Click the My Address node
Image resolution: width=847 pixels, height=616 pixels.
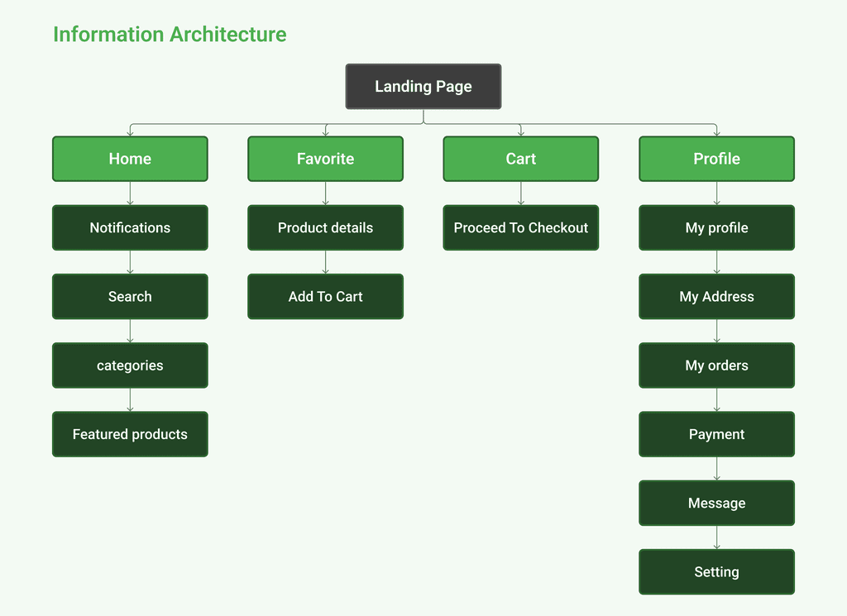click(x=717, y=296)
